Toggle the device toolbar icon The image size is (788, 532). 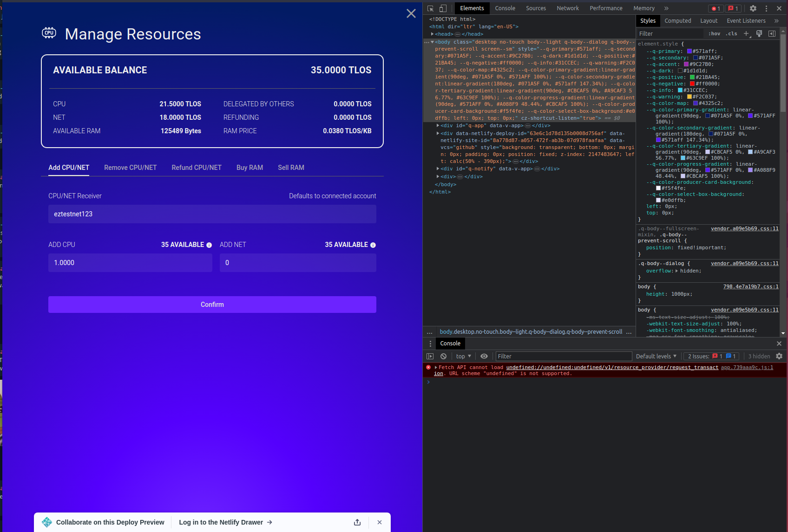click(x=443, y=8)
